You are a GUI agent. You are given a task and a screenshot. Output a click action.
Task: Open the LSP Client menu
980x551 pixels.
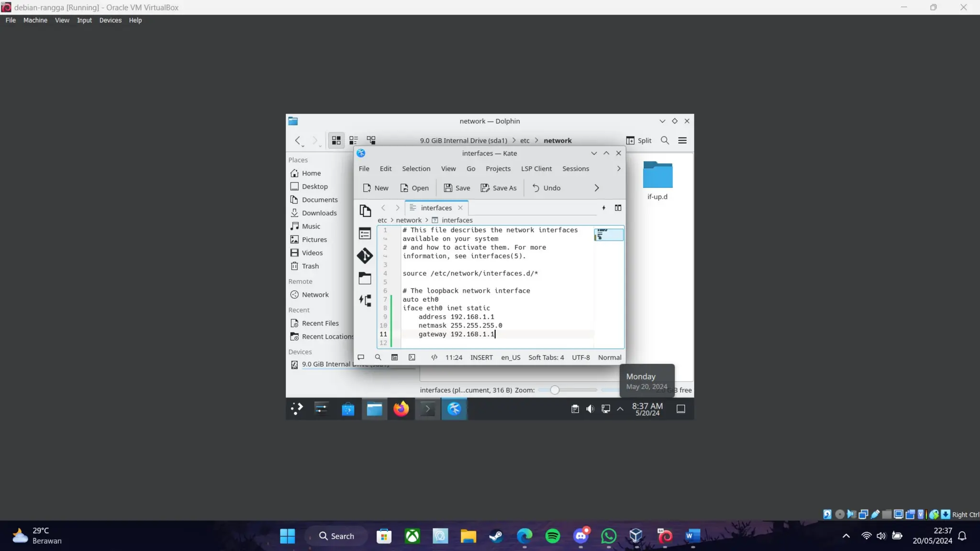coord(536,169)
